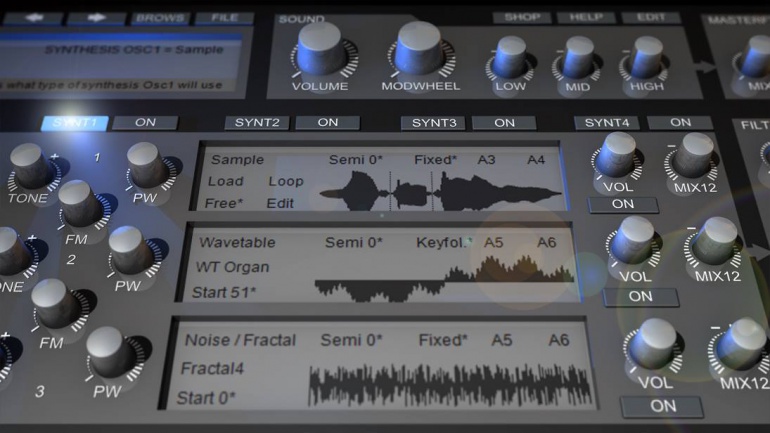
Task: Click the LOW EQ knob
Action: [510, 58]
